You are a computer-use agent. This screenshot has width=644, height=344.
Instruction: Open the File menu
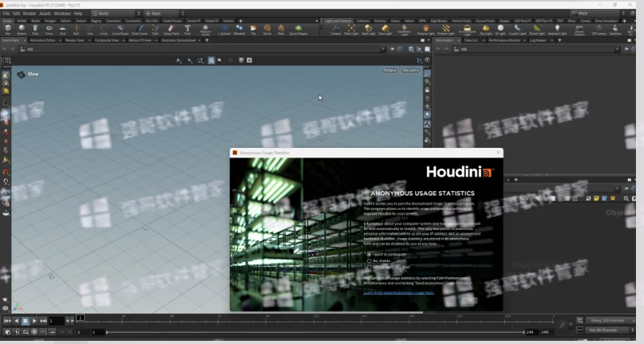pyautogui.click(x=6, y=13)
